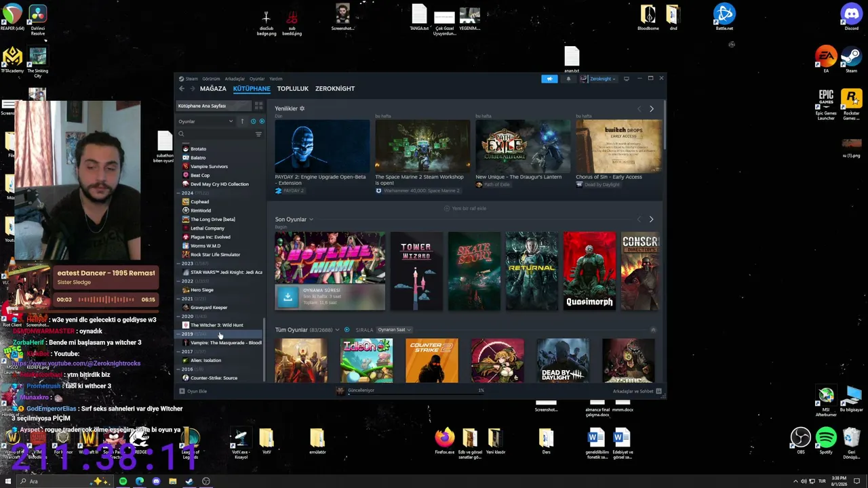Open the Returnal game cover
The image size is (868, 488).
(x=531, y=271)
